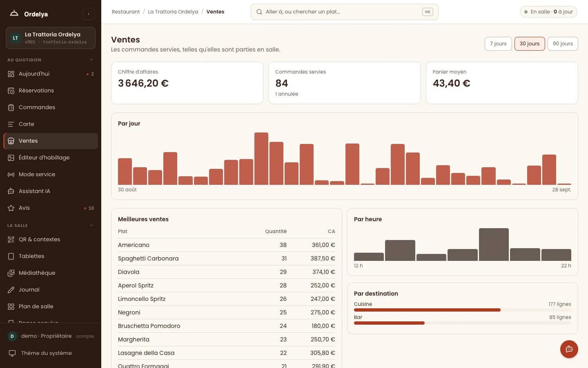Launch Assistant IA robot icon
Viewport: 588px width, 368px height.
point(11,191)
